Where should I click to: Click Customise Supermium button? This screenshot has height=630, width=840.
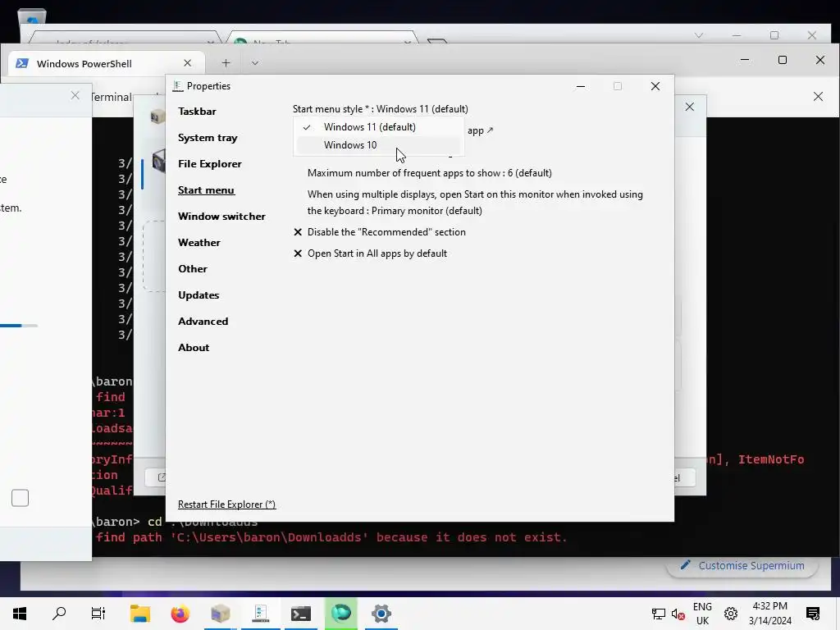742,566
